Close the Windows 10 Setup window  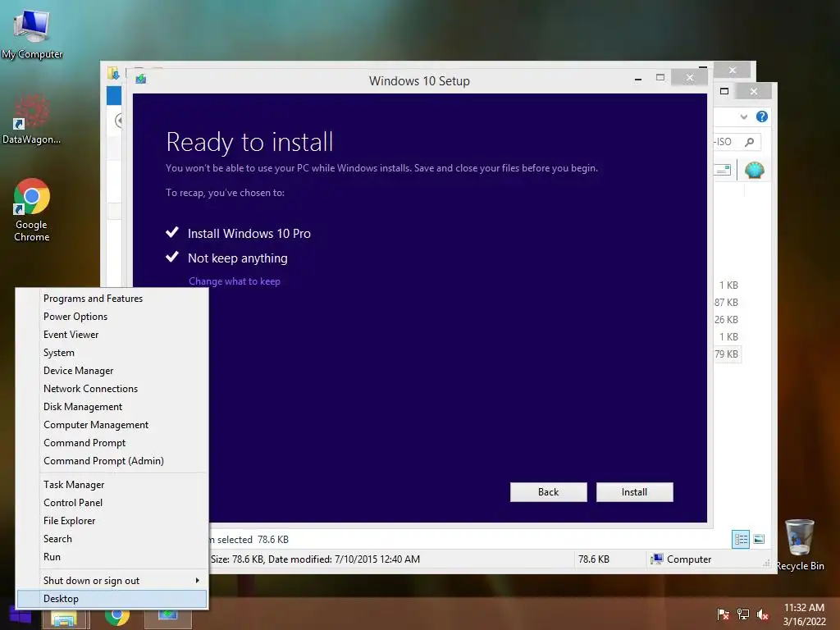tap(690, 78)
